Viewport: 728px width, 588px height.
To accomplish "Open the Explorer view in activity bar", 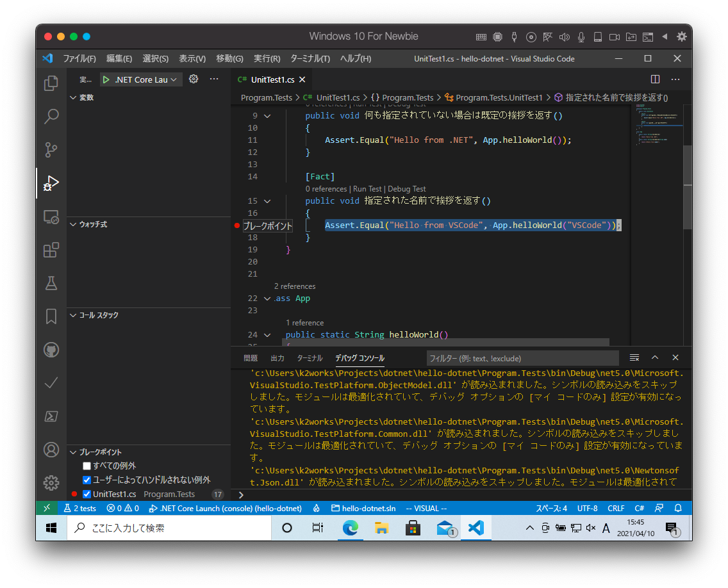I will pyautogui.click(x=51, y=83).
